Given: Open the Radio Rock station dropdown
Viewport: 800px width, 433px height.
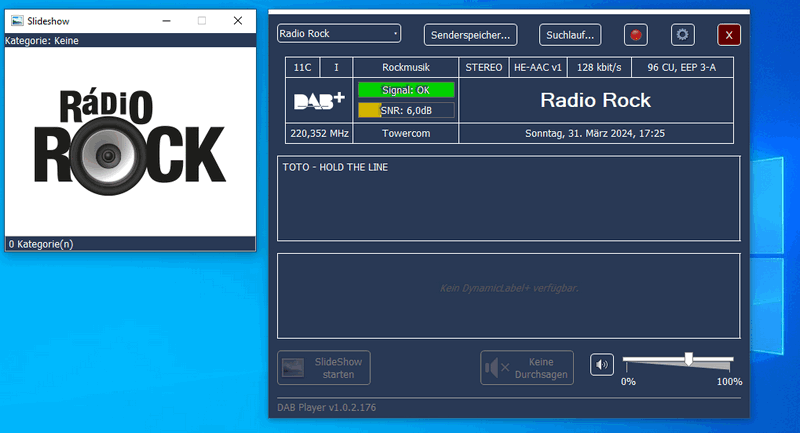Looking at the screenshot, I should (x=339, y=34).
